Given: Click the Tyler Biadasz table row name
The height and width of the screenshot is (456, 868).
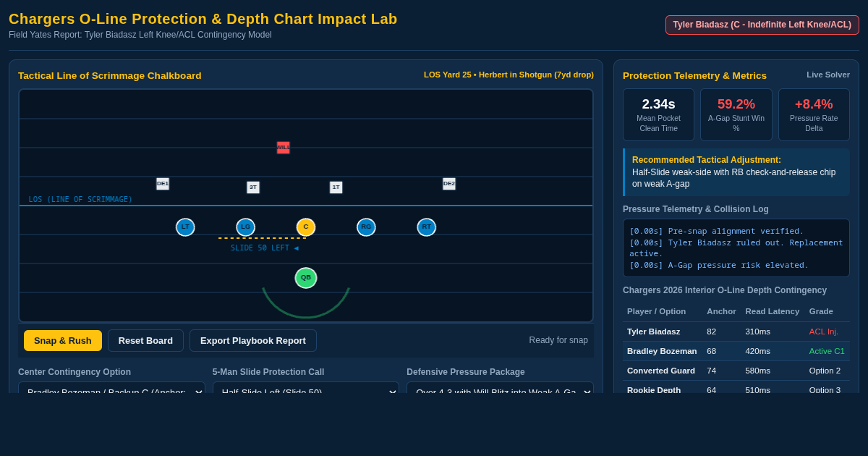Looking at the screenshot, I should tap(654, 332).
